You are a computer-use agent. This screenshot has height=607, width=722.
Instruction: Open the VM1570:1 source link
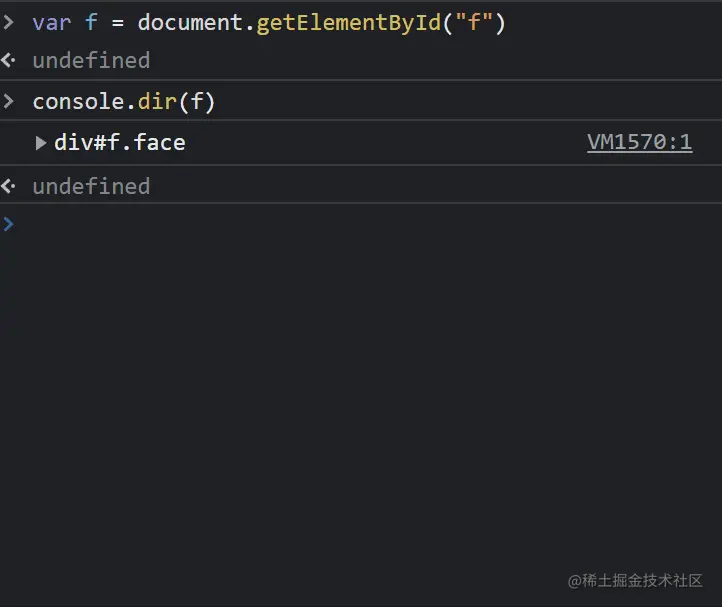click(640, 142)
